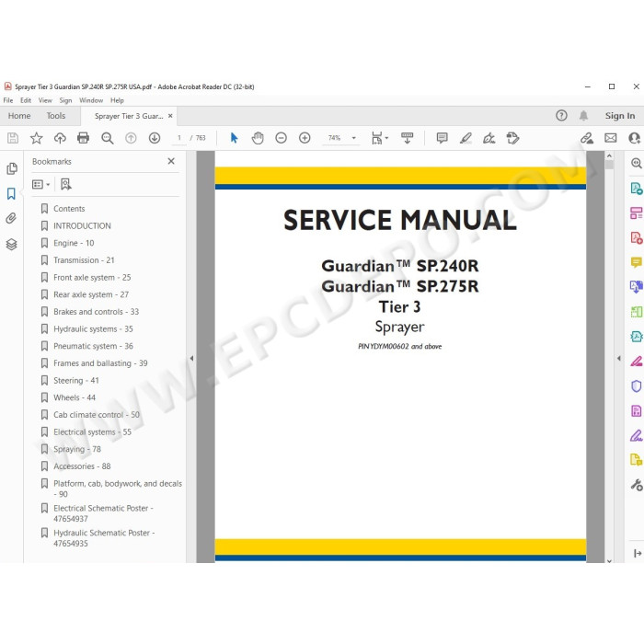The width and height of the screenshot is (644, 644).
Task: Select the highlight text pen tool
Action: [466, 138]
